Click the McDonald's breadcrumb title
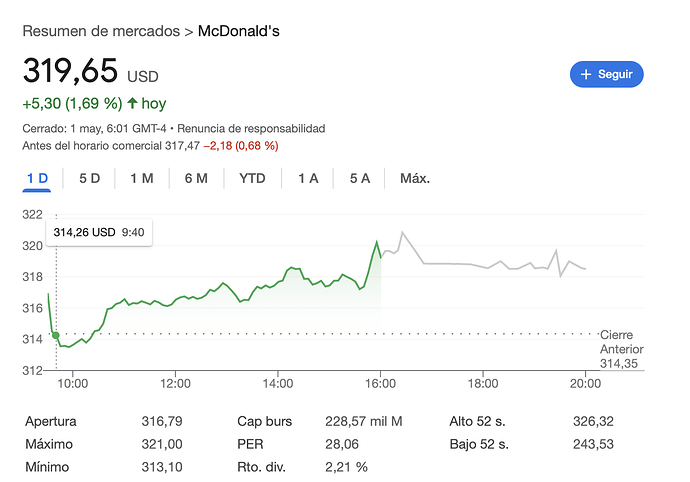The width and height of the screenshot is (690, 482). [239, 31]
